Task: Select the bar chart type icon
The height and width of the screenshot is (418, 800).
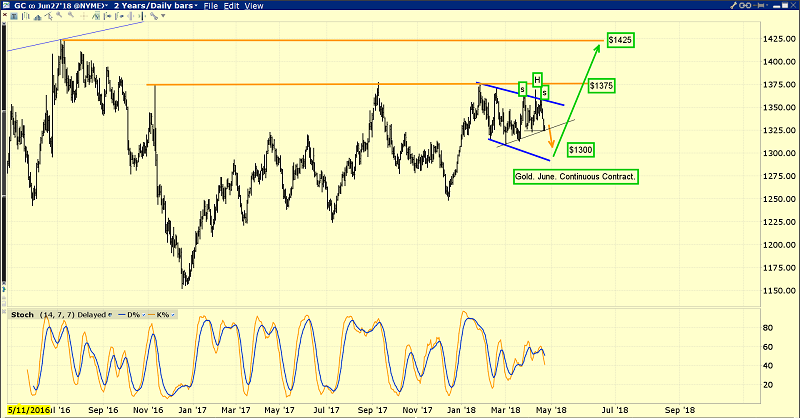Action: pyautogui.click(x=26, y=16)
